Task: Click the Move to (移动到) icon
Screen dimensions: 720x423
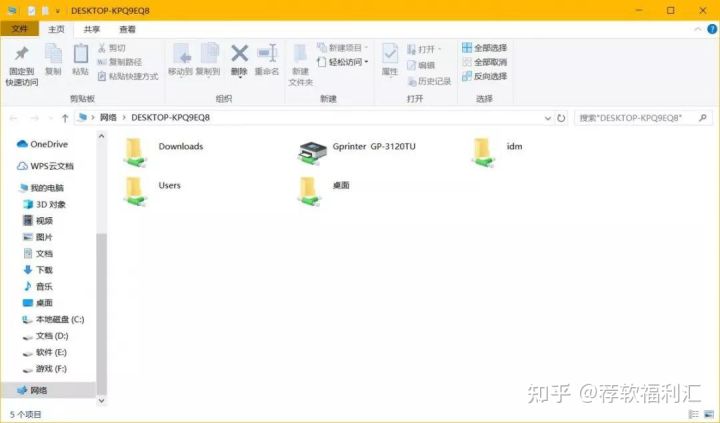Action: click(x=181, y=54)
